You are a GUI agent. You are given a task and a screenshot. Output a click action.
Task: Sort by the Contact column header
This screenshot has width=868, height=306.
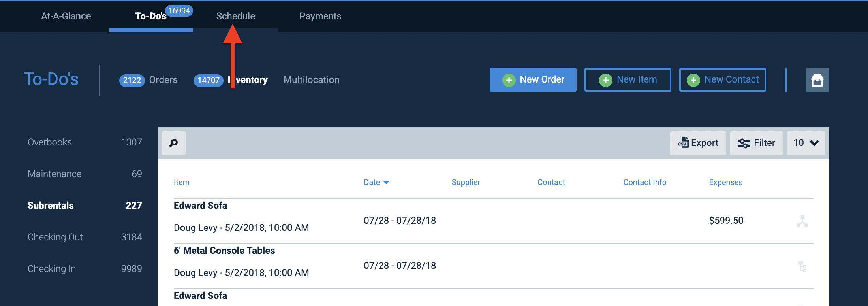(551, 182)
